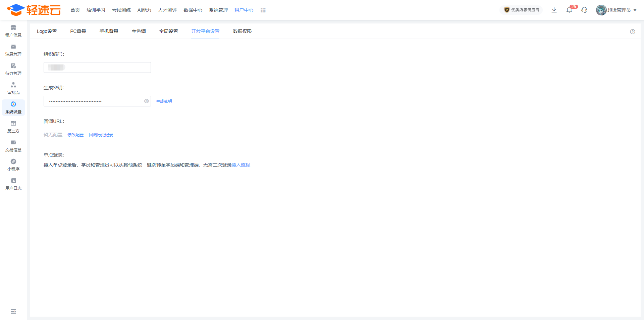Open the customer service headset icon
The width and height of the screenshot is (644, 320).
click(x=584, y=10)
